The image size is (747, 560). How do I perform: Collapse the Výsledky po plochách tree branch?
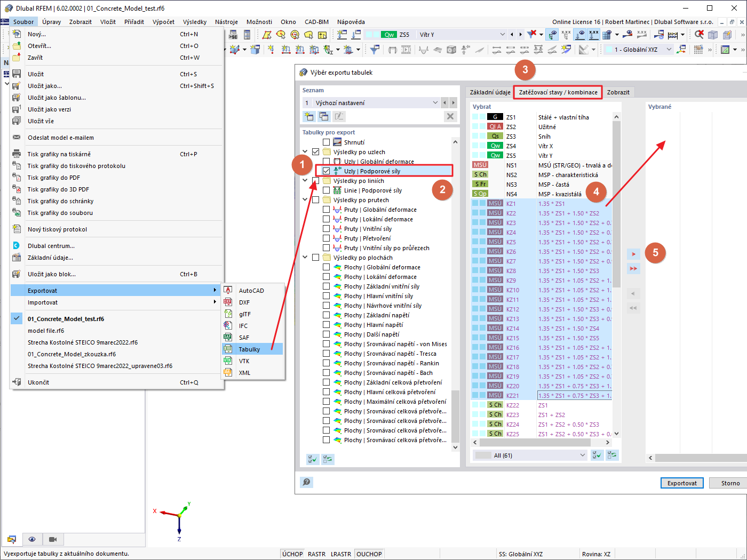305,257
